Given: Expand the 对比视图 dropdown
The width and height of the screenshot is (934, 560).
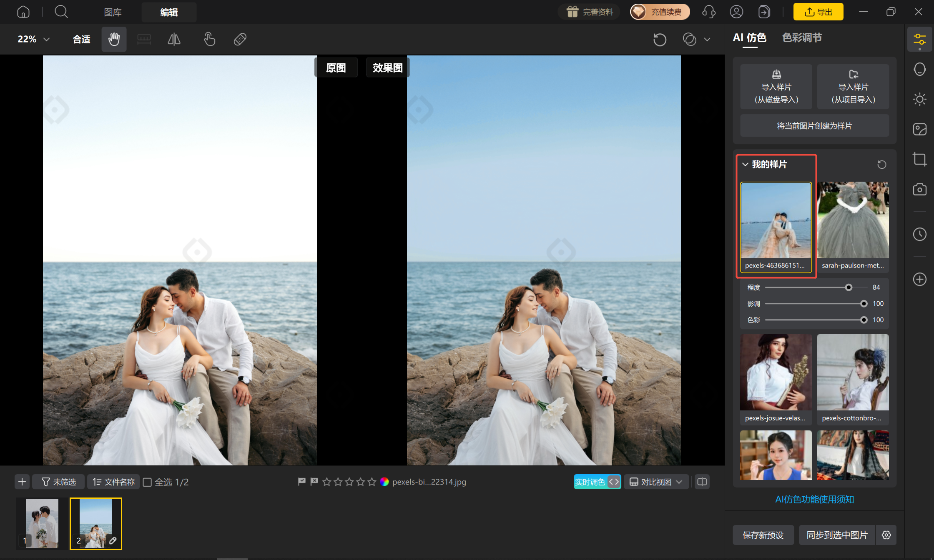Looking at the screenshot, I should pyautogui.click(x=656, y=482).
